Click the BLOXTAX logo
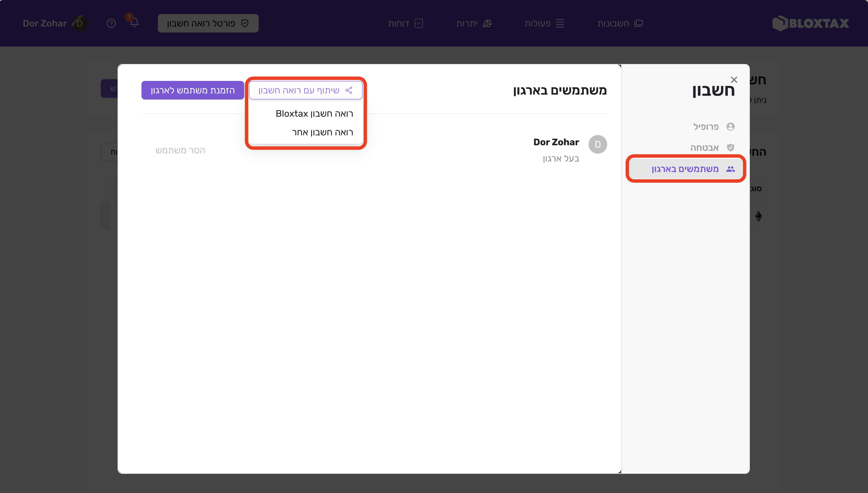 pyautogui.click(x=810, y=23)
